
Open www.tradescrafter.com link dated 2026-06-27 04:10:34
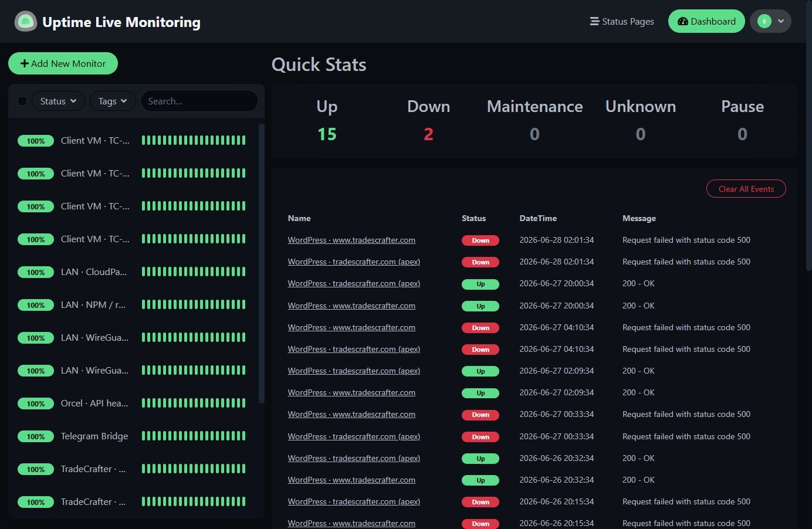pyautogui.click(x=351, y=327)
